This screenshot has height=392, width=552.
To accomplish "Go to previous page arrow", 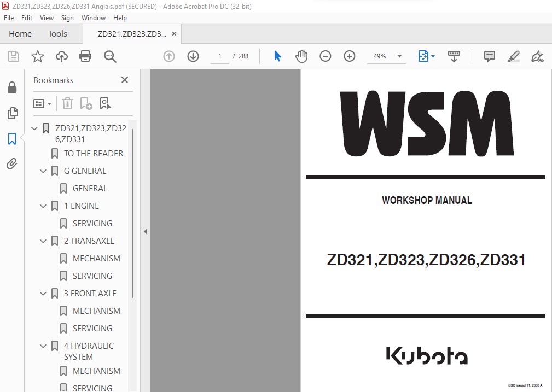I will (169, 56).
